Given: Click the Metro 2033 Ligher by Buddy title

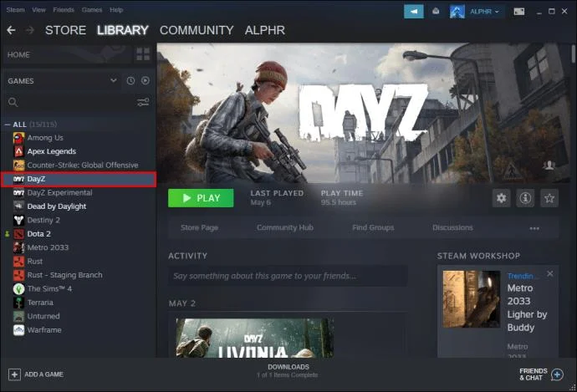Looking at the screenshot, I should 527,308.
